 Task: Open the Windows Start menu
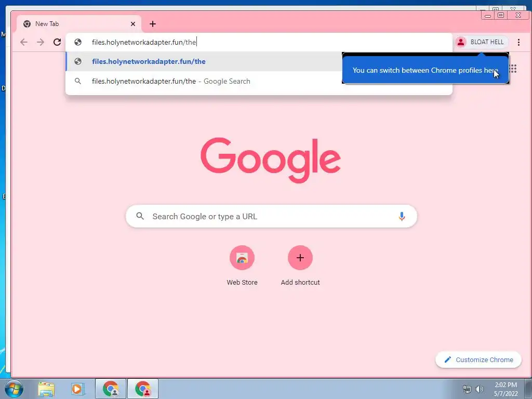[x=14, y=389]
